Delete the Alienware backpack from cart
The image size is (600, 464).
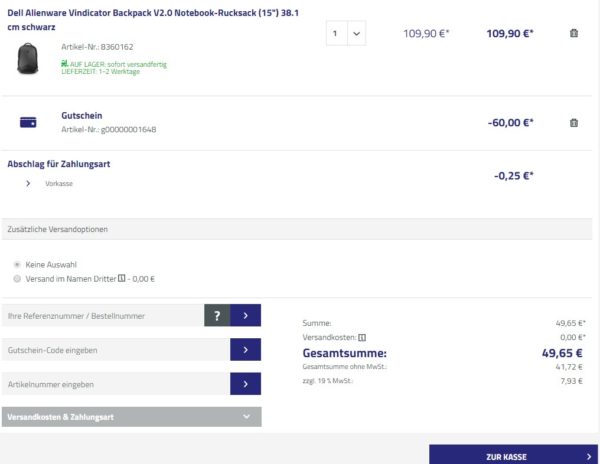573,33
